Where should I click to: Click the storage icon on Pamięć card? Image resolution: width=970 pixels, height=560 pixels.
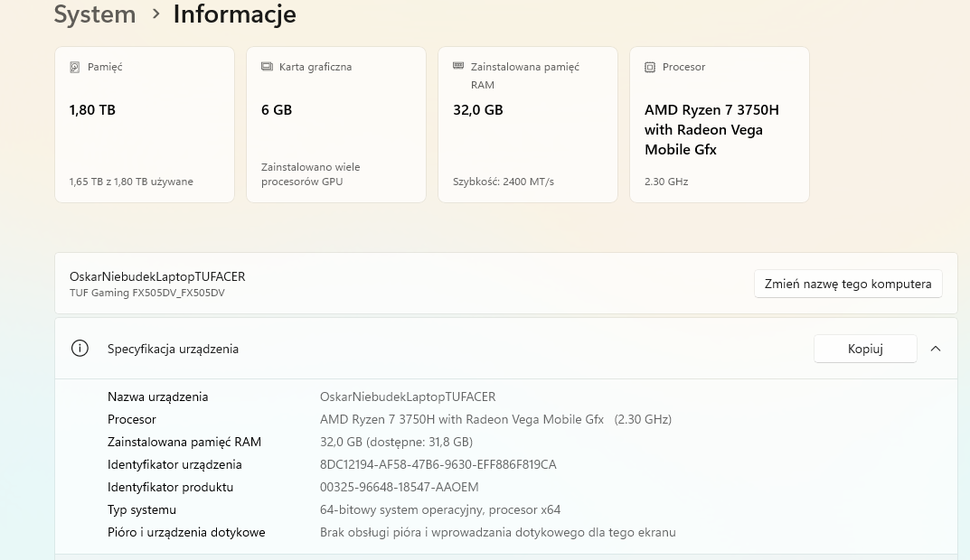tap(75, 67)
